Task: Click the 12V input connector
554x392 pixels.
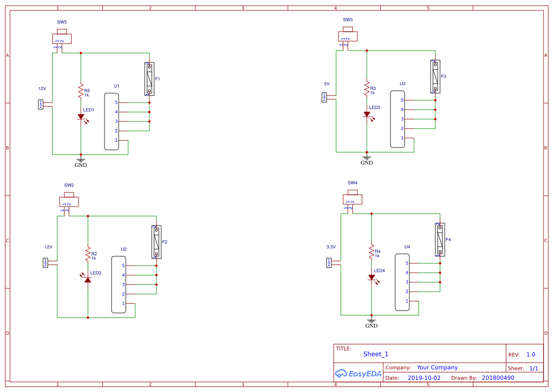Action: (x=41, y=105)
